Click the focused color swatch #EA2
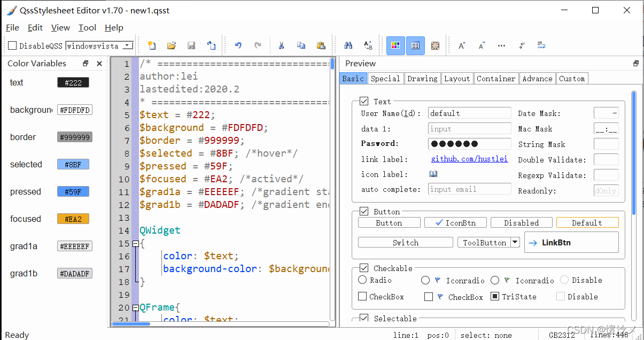Screen dimensions: 644x340 coord(73,219)
